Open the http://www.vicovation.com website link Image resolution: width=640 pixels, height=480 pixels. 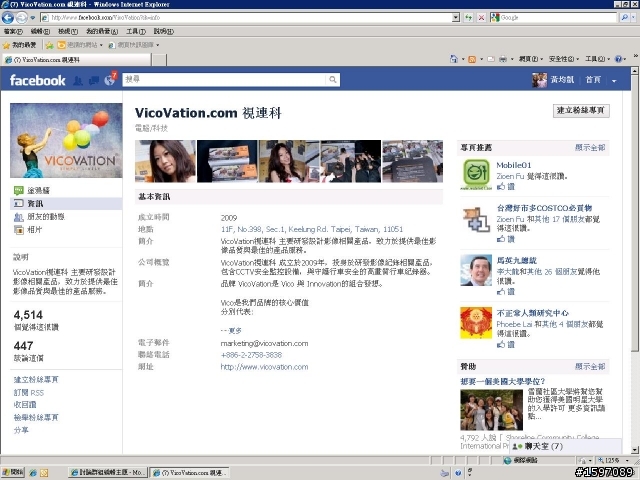[264, 367]
